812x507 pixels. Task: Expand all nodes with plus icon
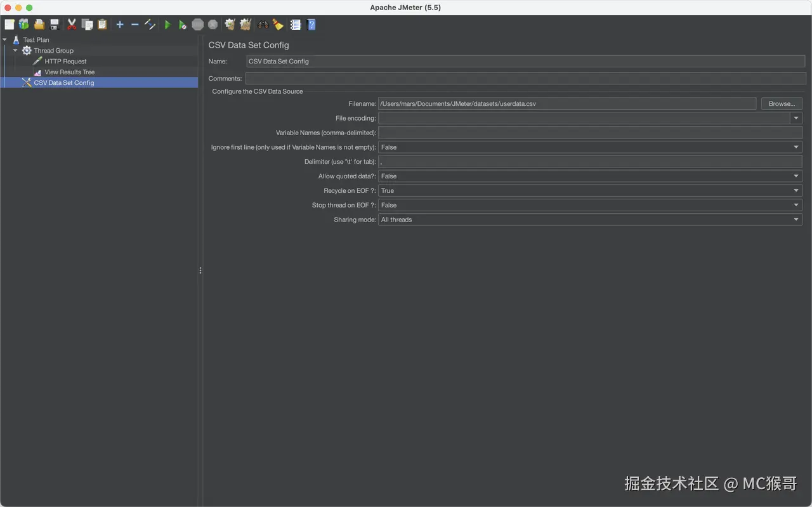point(119,25)
